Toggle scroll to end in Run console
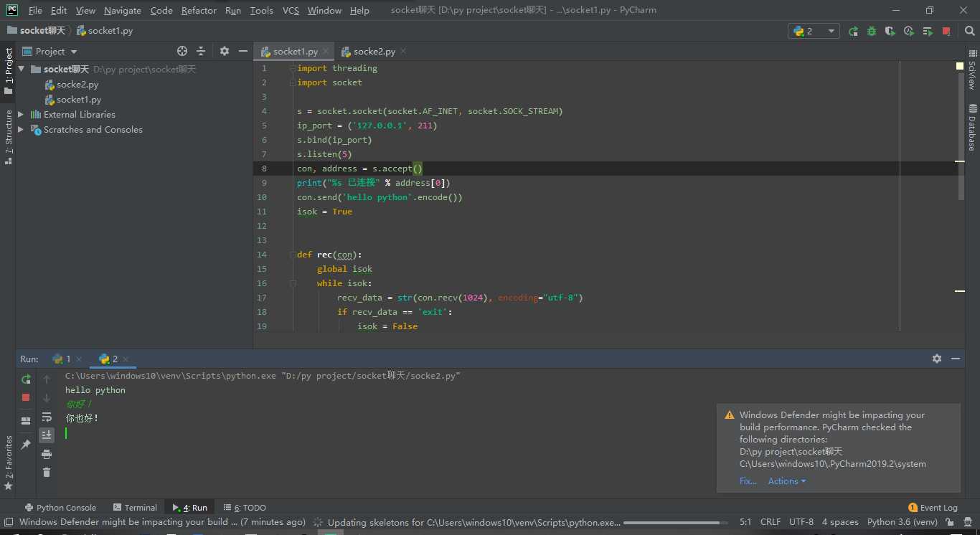Screen dimensions: 980x535 (47, 435)
